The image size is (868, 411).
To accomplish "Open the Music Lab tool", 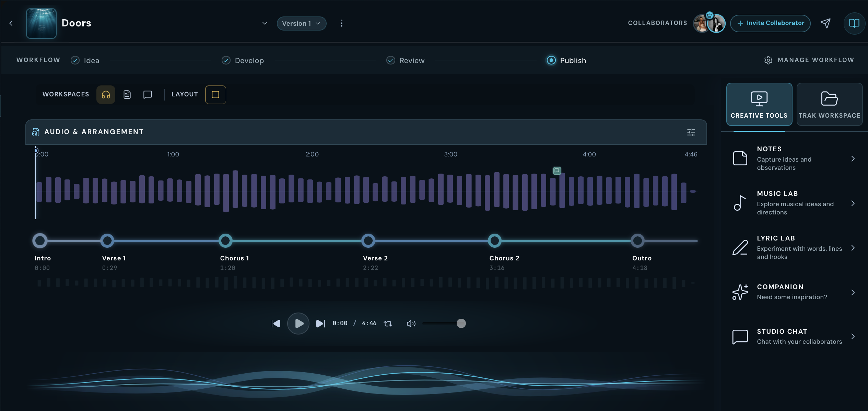I will [x=794, y=203].
